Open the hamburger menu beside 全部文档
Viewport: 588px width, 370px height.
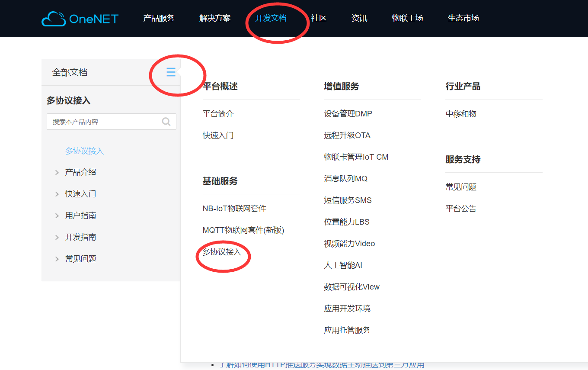[171, 72]
